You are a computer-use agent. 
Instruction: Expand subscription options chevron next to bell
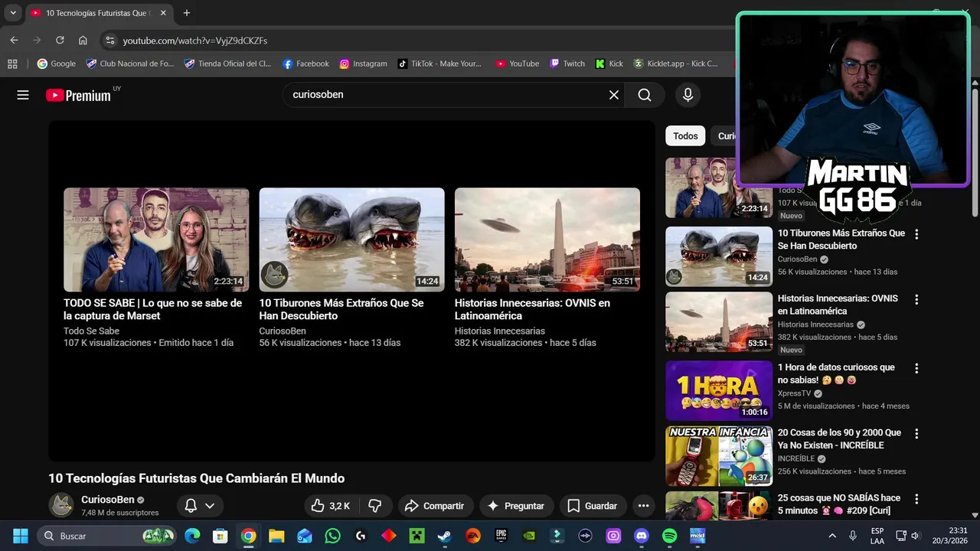(x=209, y=506)
